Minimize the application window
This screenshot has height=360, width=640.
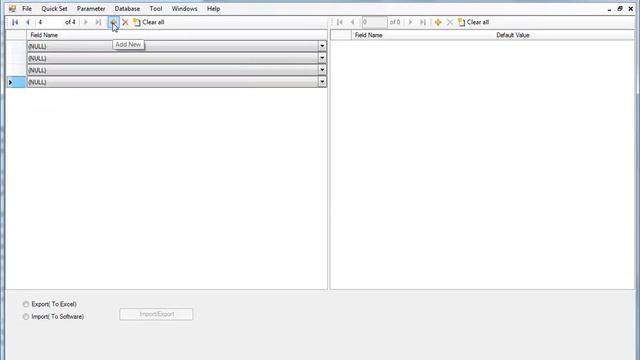[x=609, y=9]
